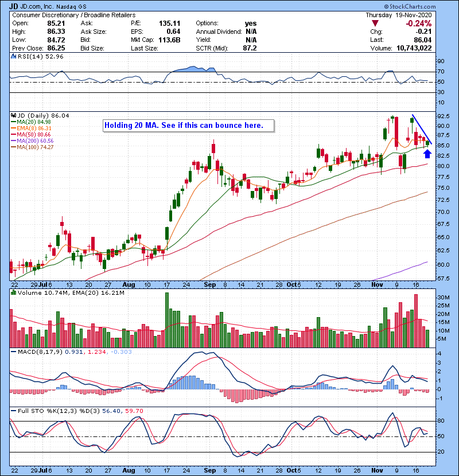Click the Options value 'yes'
The height and width of the screenshot is (476, 459).
coord(251,24)
